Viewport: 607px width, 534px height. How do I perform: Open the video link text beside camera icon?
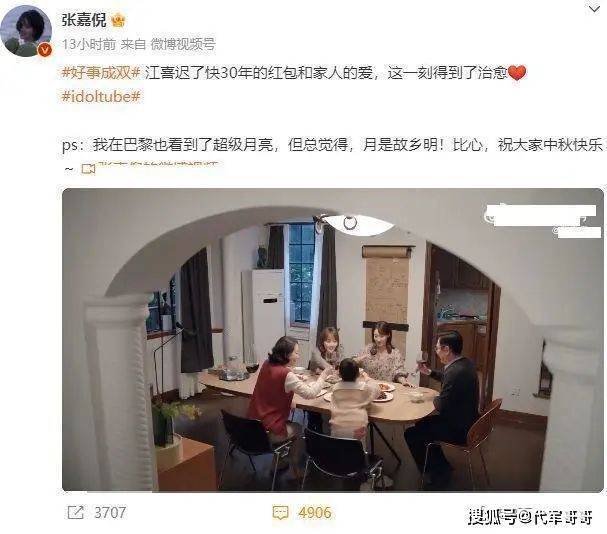tap(158, 165)
